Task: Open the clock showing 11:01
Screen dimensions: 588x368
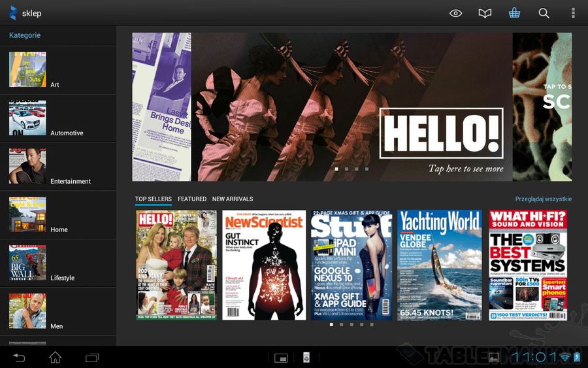Action: point(534,357)
